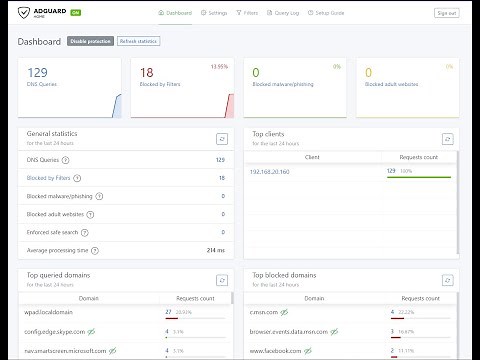
Task: Open the Dashboard tab
Action: 175,13
